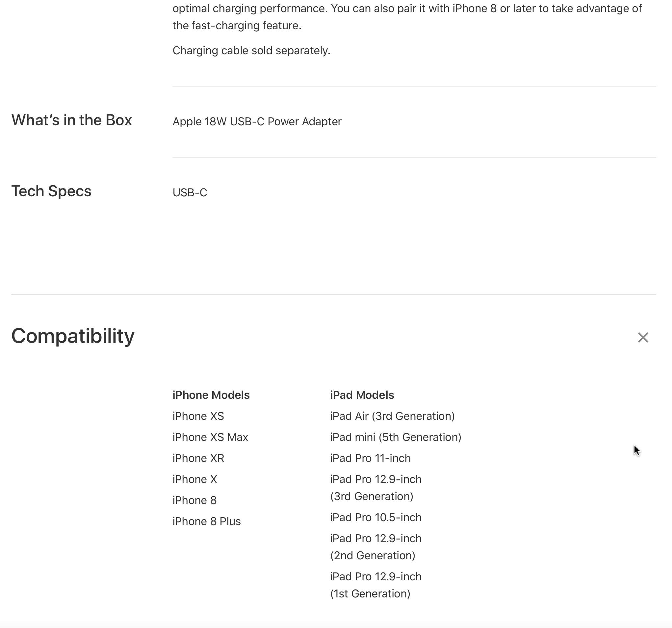Viewport: 672px width, 628px height.
Task: Click the Tech Specs heading
Action: 51,191
